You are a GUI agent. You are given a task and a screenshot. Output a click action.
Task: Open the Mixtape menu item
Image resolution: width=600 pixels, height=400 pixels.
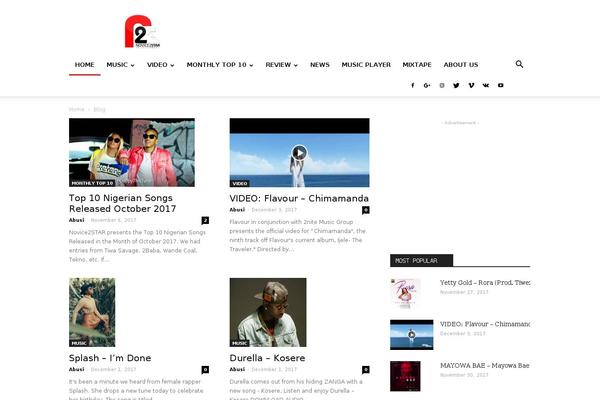pyautogui.click(x=417, y=65)
